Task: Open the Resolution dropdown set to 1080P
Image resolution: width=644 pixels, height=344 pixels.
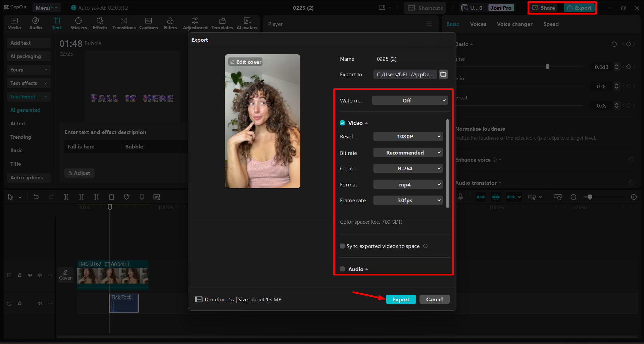Action: [x=408, y=136]
